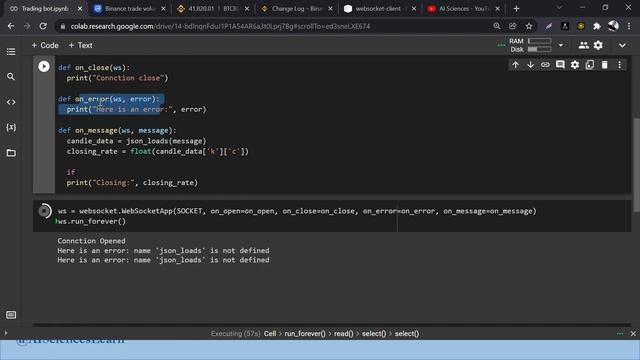This screenshot has height=360, width=640.
Task: Switch to the Trading bot.ipynb tab
Action: [45, 9]
